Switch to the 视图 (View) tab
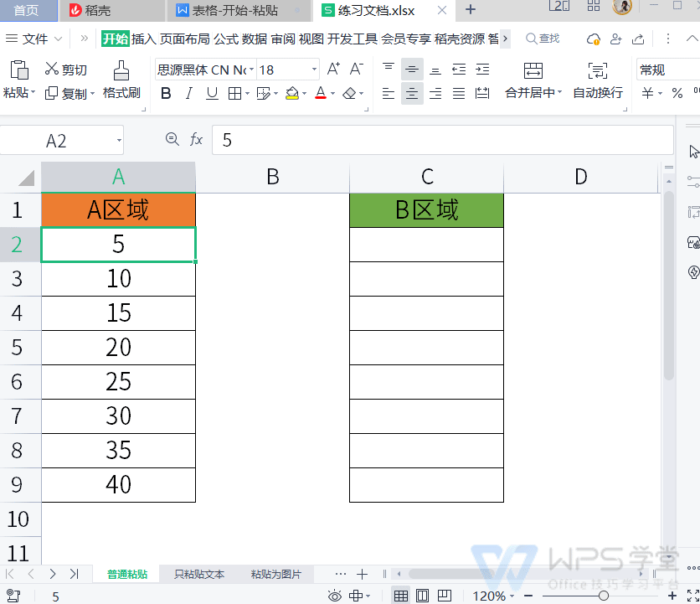 (x=311, y=39)
